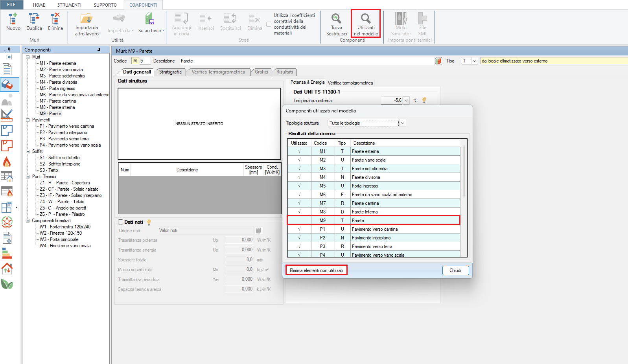Click the green leaf sidebar icon

7,284
